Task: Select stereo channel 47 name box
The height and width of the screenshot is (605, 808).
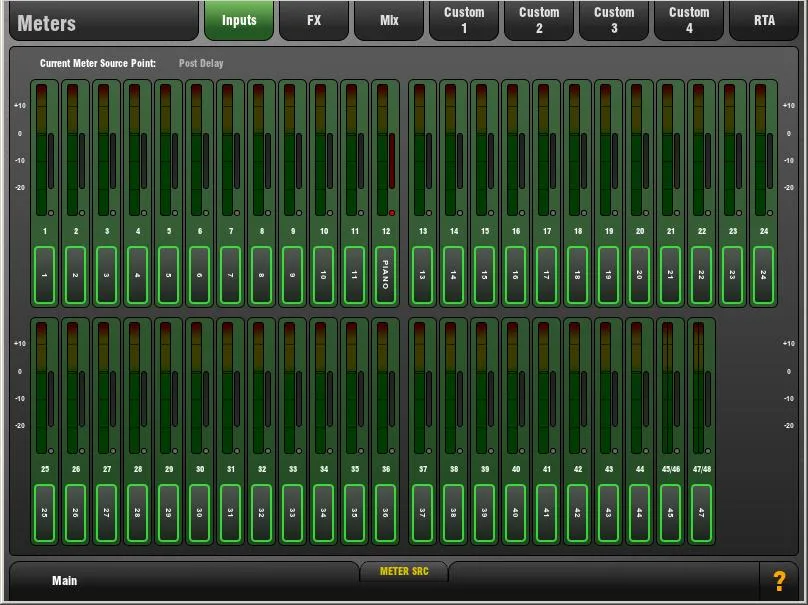Action: pos(701,513)
